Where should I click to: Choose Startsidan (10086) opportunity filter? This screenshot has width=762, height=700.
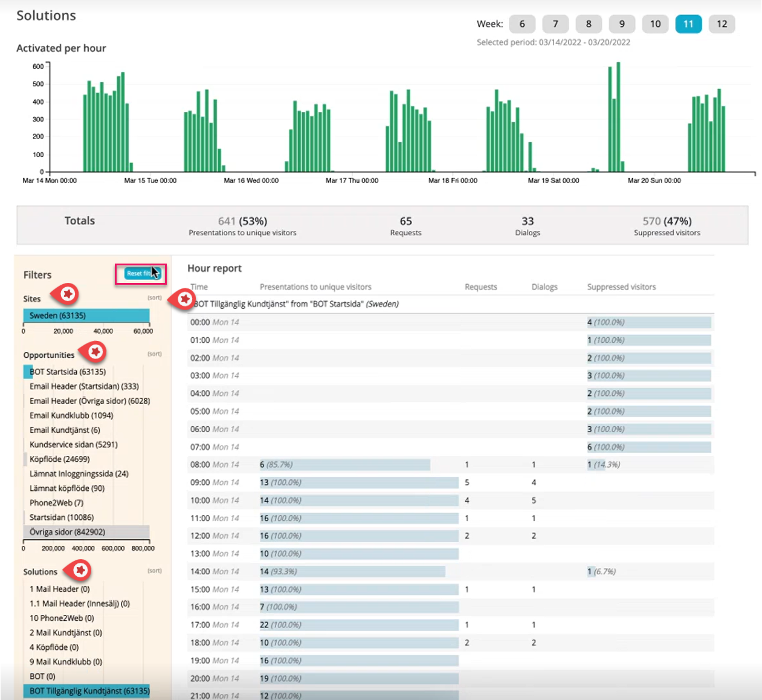(x=62, y=517)
